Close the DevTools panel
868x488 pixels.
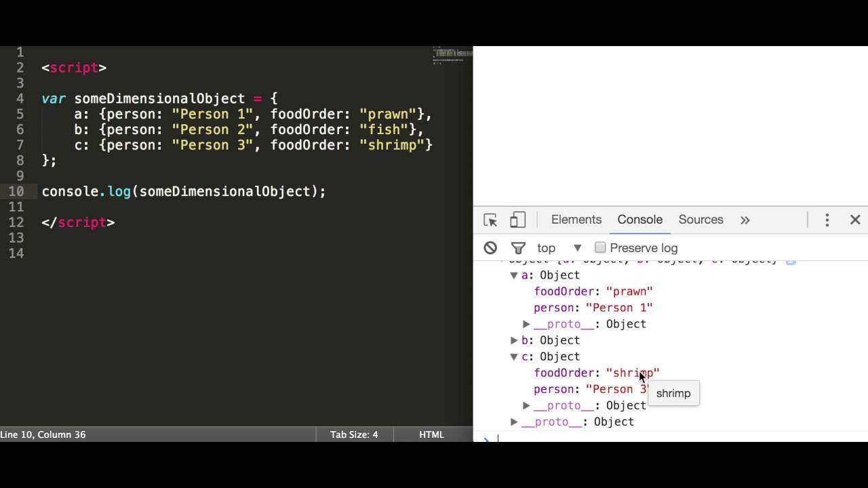[x=855, y=220]
